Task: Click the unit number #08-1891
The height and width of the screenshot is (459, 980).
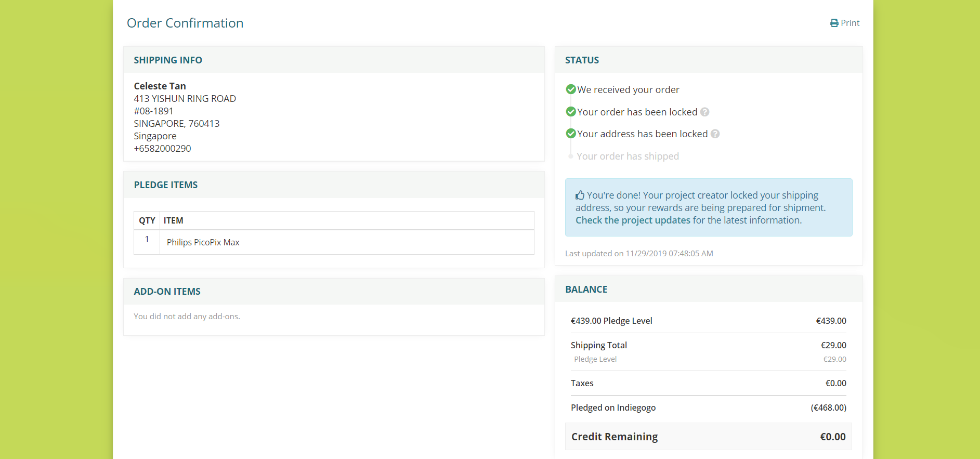Action: pyautogui.click(x=153, y=111)
